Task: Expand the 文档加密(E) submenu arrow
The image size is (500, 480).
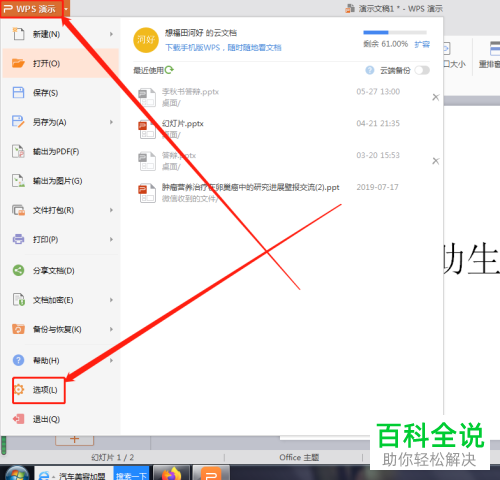Action: (111, 300)
